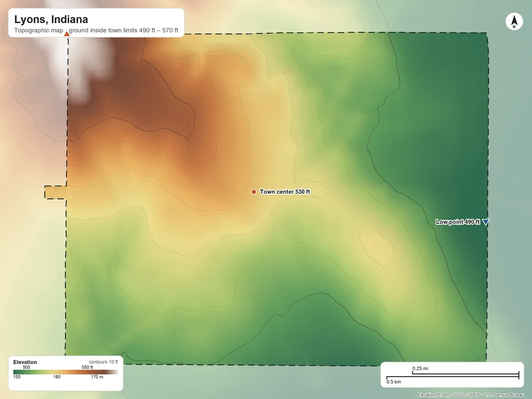532x399 pixels.
Task: Click the north arrow compass icon
Action: (514, 22)
